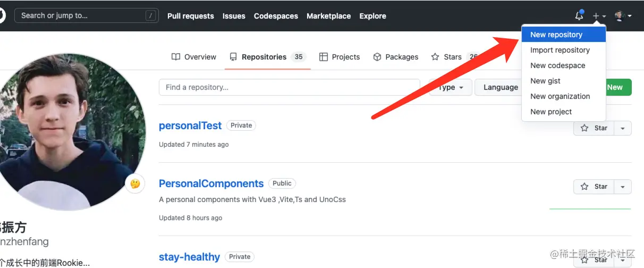Select New repository from the menu
This screenshot has height=268, width=644.
click(x=564, y=35)
